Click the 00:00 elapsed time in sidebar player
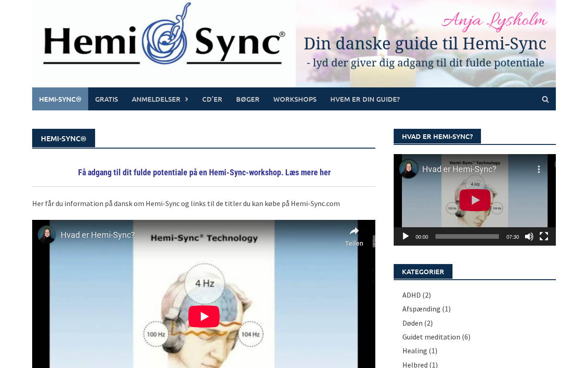 click(422, 237)
